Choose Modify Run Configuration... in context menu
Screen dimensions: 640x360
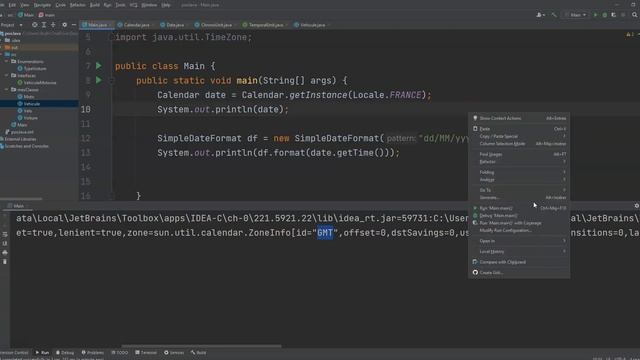(519, 230)
